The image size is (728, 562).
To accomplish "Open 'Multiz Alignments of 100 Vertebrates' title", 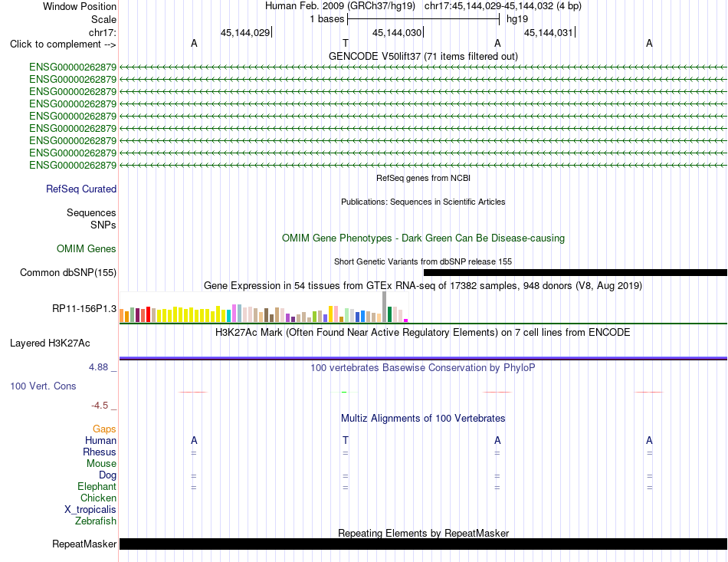I will tap(423, 419).
